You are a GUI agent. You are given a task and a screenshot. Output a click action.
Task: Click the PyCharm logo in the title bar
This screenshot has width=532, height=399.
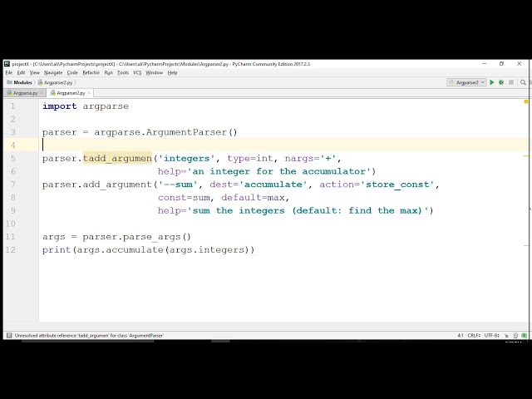coord(7,64)
